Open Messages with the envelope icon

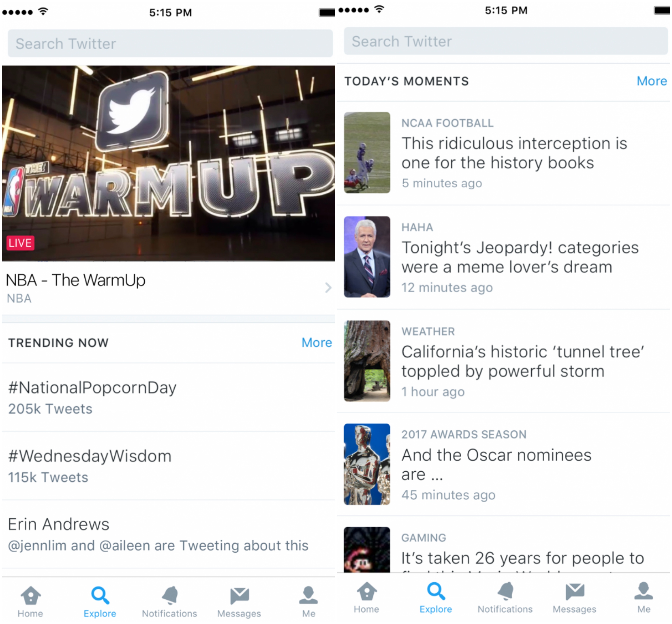pos(239,598)
